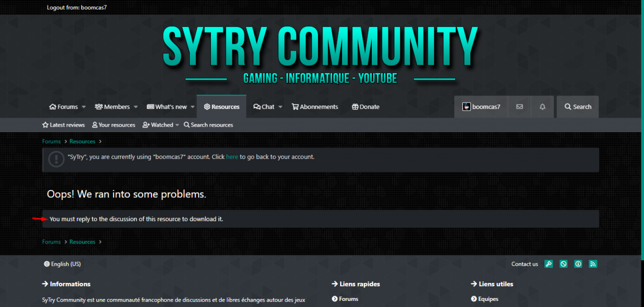Click the Search resources link
644x307 pixels.
[208, 125]
